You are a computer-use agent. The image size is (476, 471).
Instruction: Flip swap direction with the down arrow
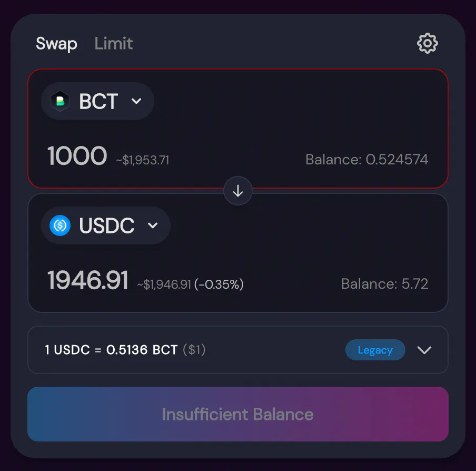tap(238, 191)
